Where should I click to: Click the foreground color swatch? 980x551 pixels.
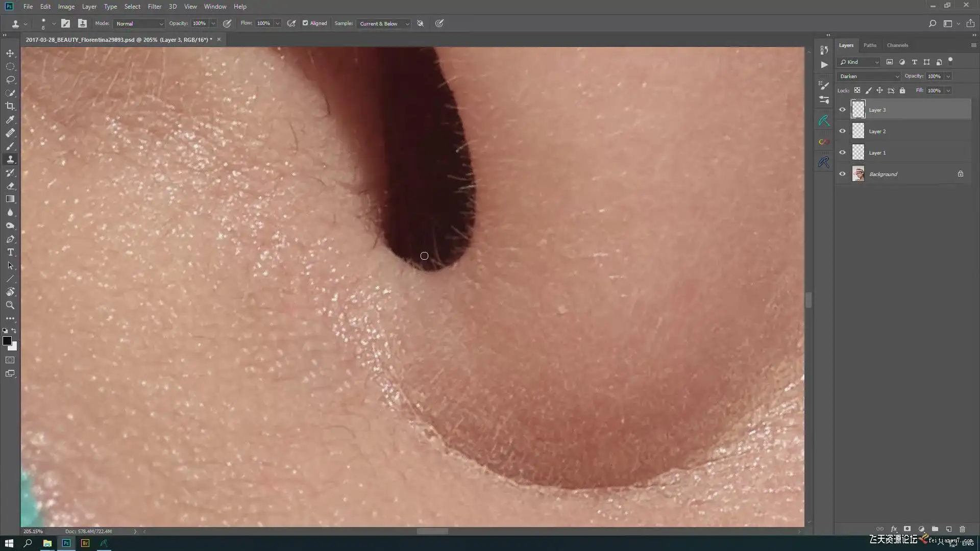point(7,341)
